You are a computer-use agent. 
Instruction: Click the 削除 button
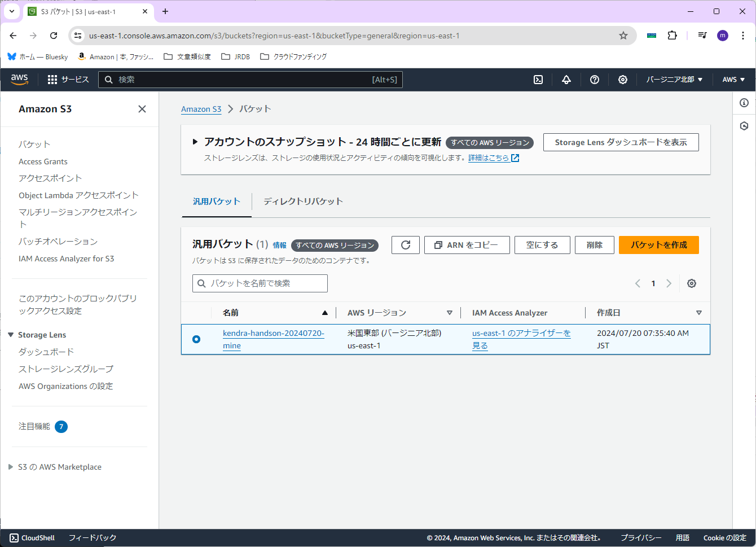[595, 245]
